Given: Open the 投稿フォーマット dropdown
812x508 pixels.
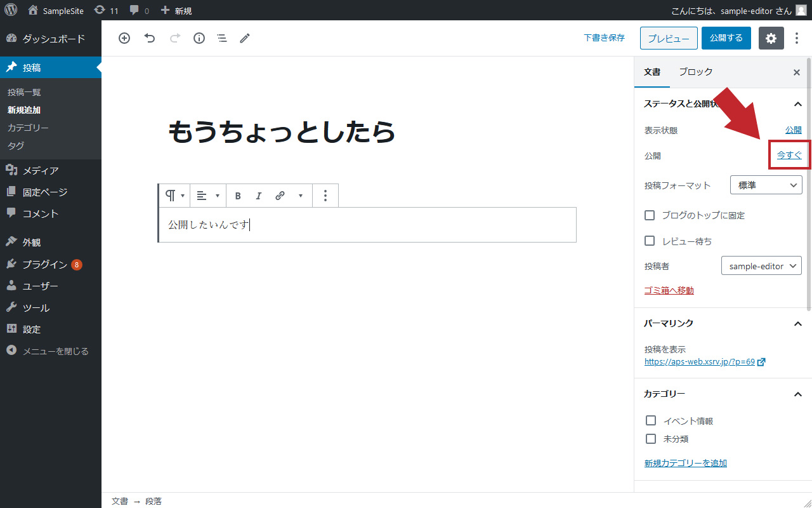Looking at the screenshot, I should pyautogui.click(x=766, y=185).
